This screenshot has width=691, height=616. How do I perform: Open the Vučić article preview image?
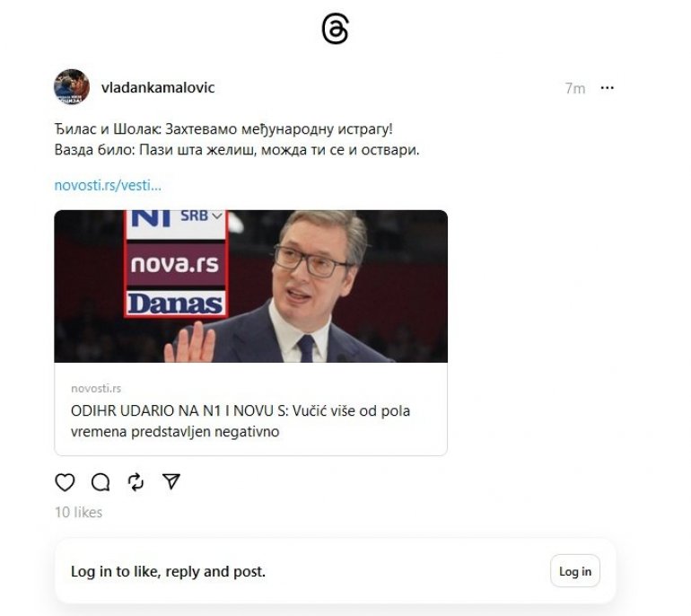(250, 286)
